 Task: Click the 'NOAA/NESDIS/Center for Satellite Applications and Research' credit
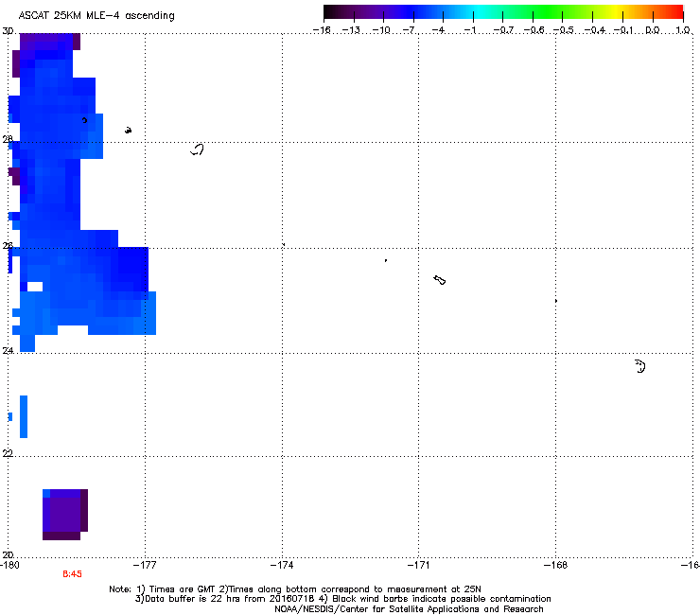[409, 609]
